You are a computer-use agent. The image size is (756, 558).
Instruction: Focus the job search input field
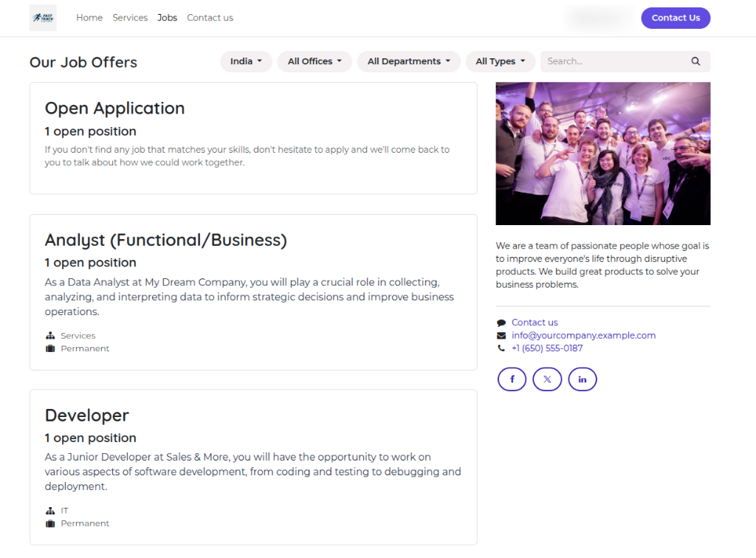pyautogui.click(x=613, y=61)
